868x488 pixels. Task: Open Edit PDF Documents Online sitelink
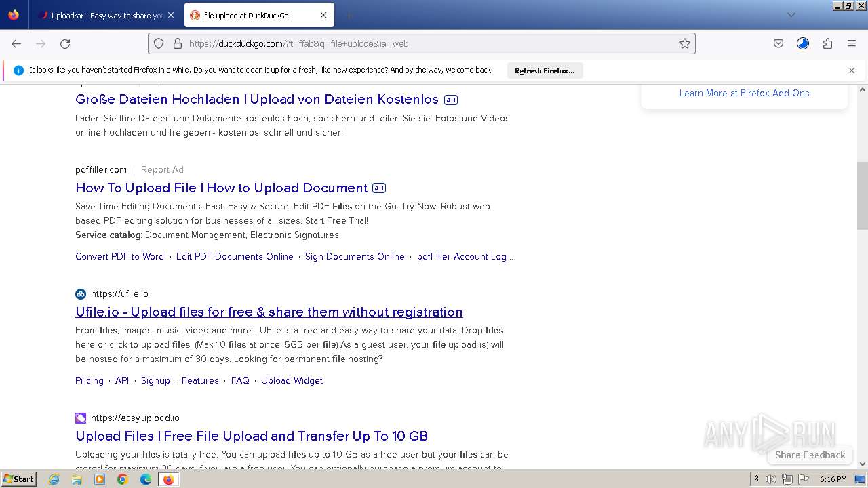pyautogui.click(x=235, y=256)
